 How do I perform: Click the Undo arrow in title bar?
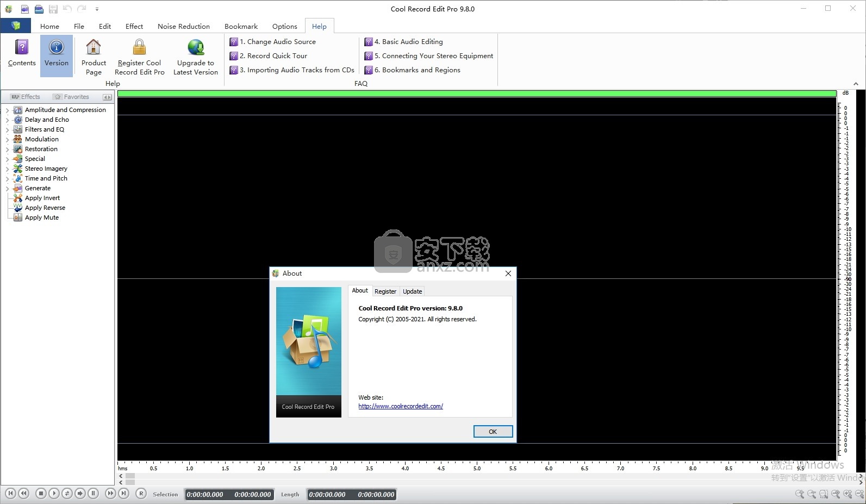(67, 9)
